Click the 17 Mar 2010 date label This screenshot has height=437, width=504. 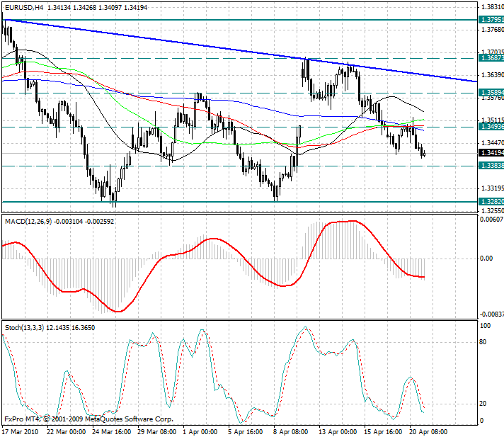tap(20, 431)
